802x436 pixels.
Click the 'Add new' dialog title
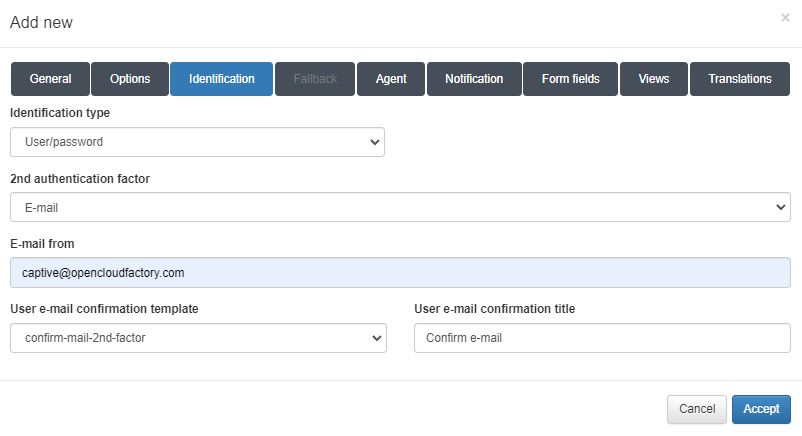[x=41, y=22]
